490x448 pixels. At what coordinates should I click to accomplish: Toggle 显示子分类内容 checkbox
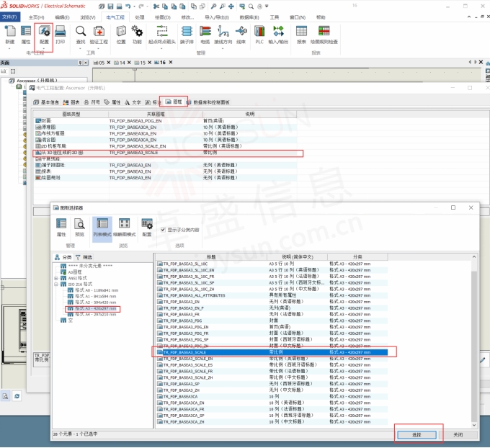pyautogui.click(x=163, y=230)
